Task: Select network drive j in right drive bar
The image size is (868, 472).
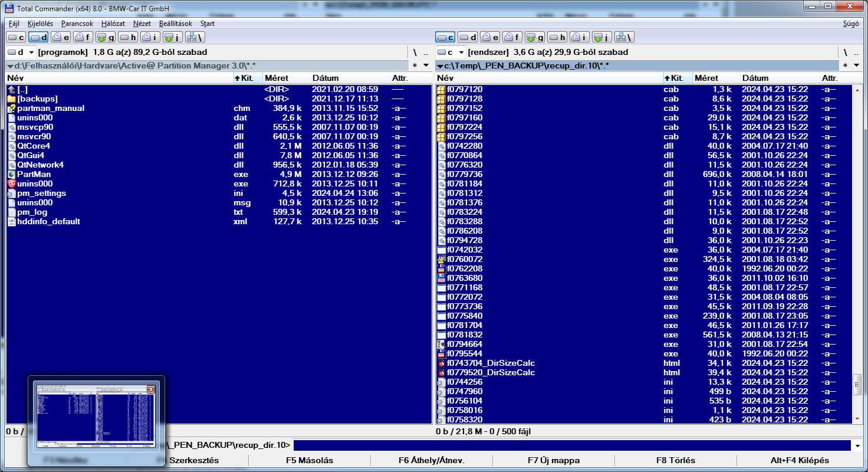Action: (x=601, y=37)
